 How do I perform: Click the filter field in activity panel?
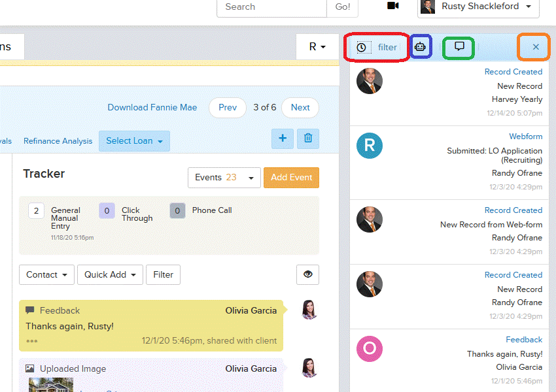coord(388,47)
